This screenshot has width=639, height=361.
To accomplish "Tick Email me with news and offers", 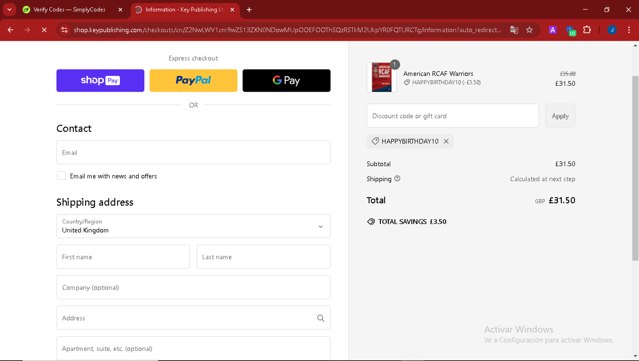I will pos(61,176).
